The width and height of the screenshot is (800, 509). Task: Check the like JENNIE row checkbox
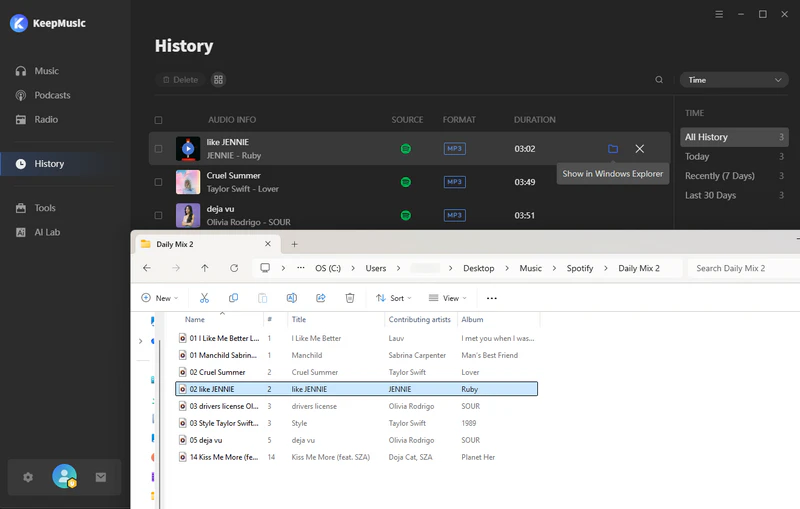[158, 149]
